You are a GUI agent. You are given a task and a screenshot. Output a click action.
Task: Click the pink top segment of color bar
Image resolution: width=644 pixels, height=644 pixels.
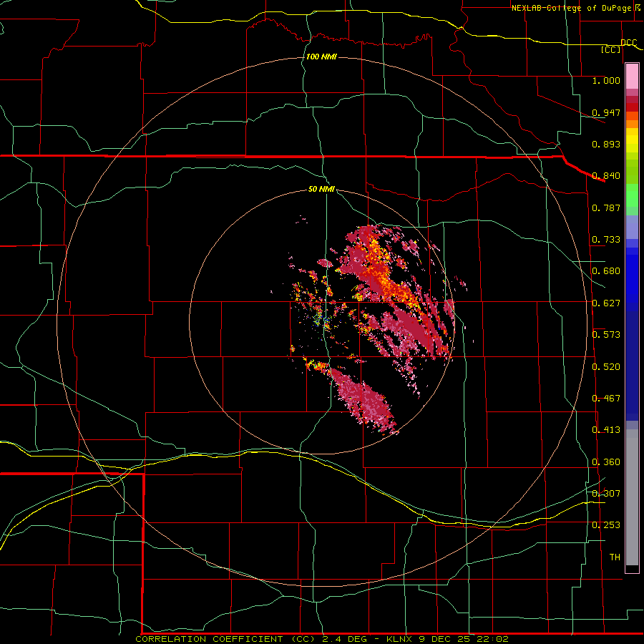coord(632,77)
